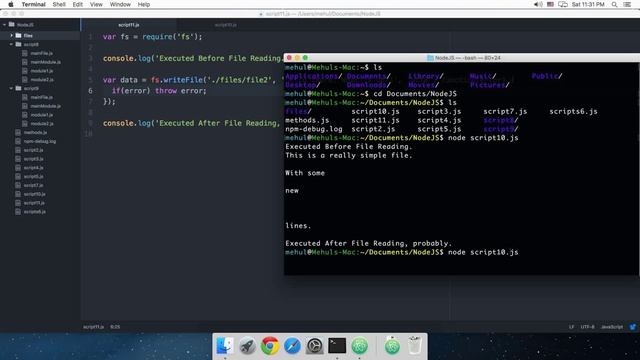Click the display mirroring icon in menu bar
640x360 pixels.
[x=563, y=4]
